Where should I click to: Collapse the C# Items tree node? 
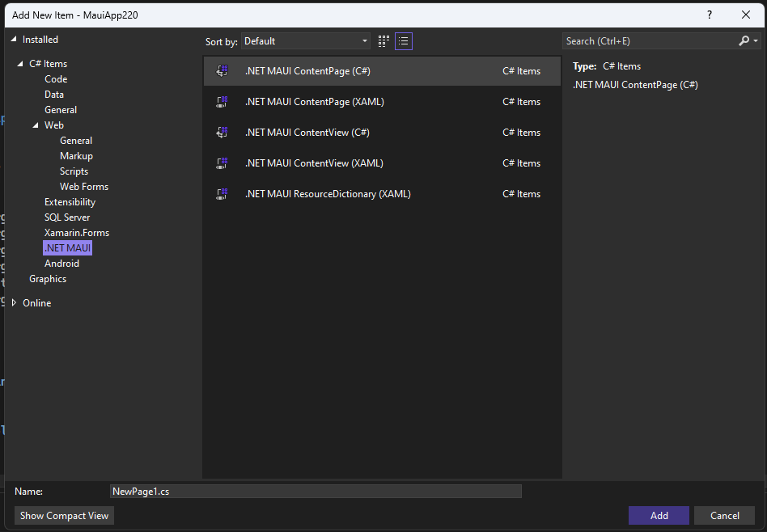click(x=20, y=64)
